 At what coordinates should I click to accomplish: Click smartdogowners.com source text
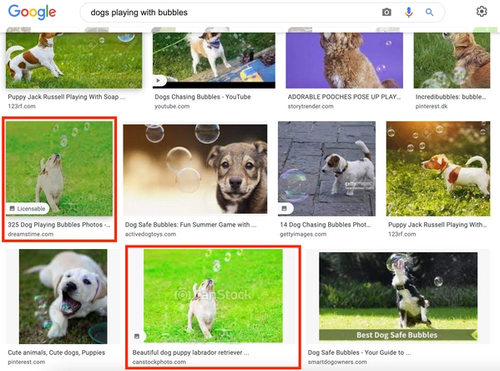pyautogui.click(x=337, y=362)
